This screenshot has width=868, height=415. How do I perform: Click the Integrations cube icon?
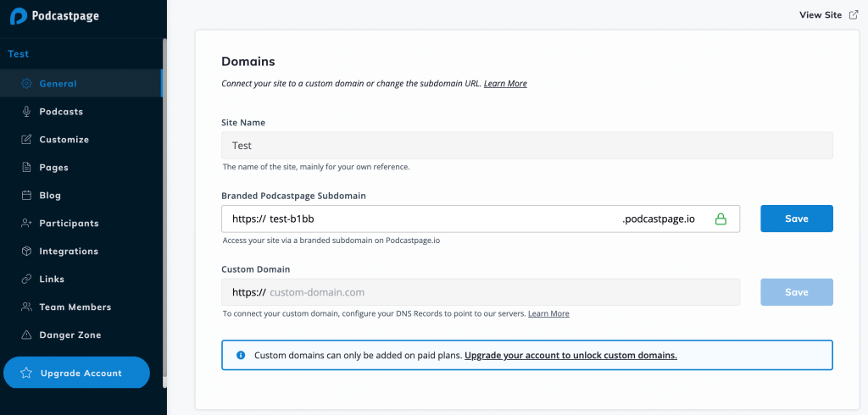pos(26,252)
